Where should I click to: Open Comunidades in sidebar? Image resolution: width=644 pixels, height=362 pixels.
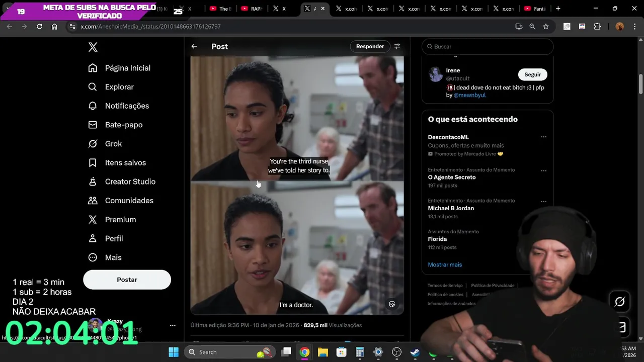coord(121,201)
